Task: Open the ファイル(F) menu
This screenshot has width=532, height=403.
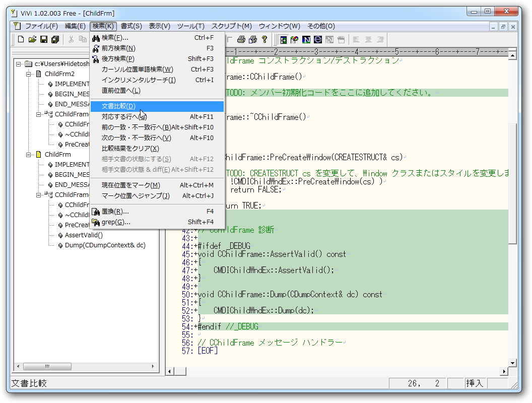Action: click(x=42, y=26)
